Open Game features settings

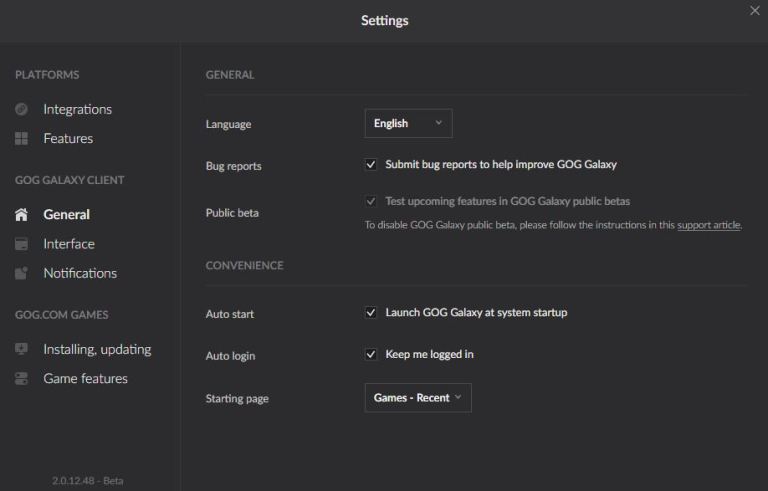coord(85,378)
